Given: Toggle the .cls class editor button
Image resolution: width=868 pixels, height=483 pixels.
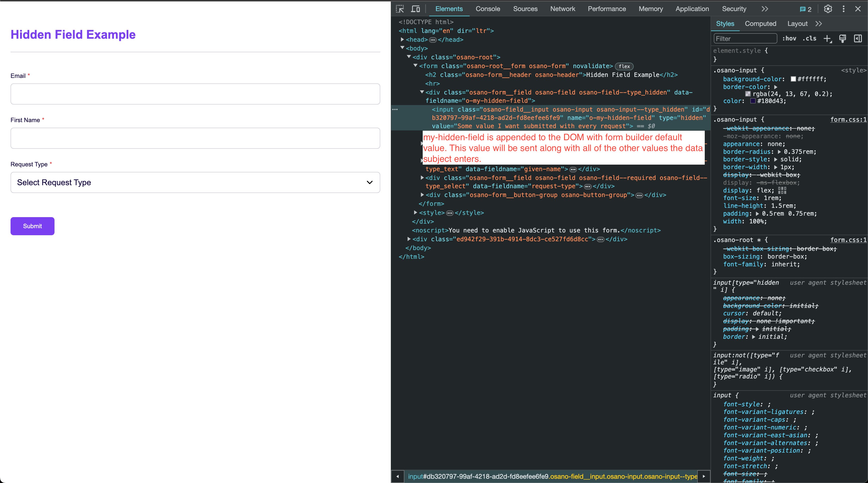Looking at the screenshot, I should [809, 39].
